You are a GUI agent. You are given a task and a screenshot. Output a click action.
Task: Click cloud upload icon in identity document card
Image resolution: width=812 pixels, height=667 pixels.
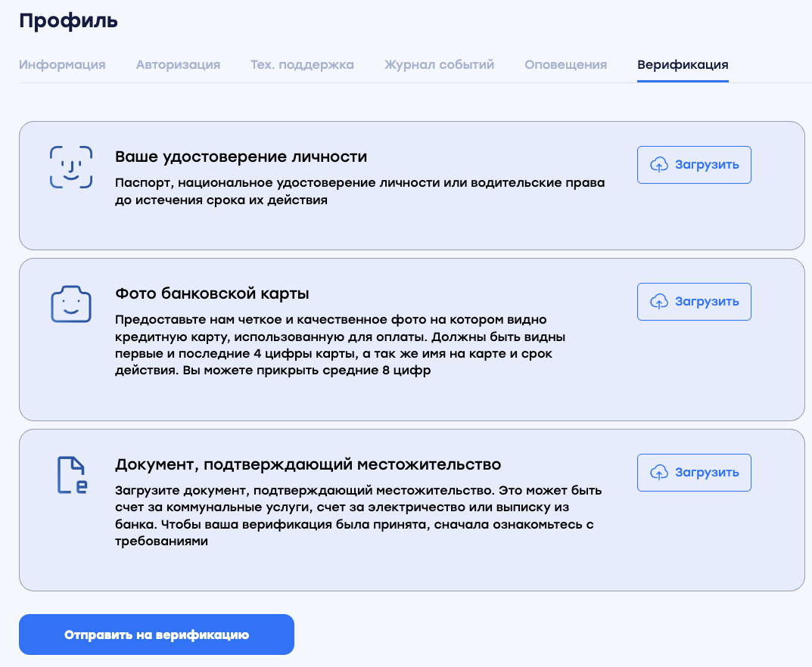(659, 165)
